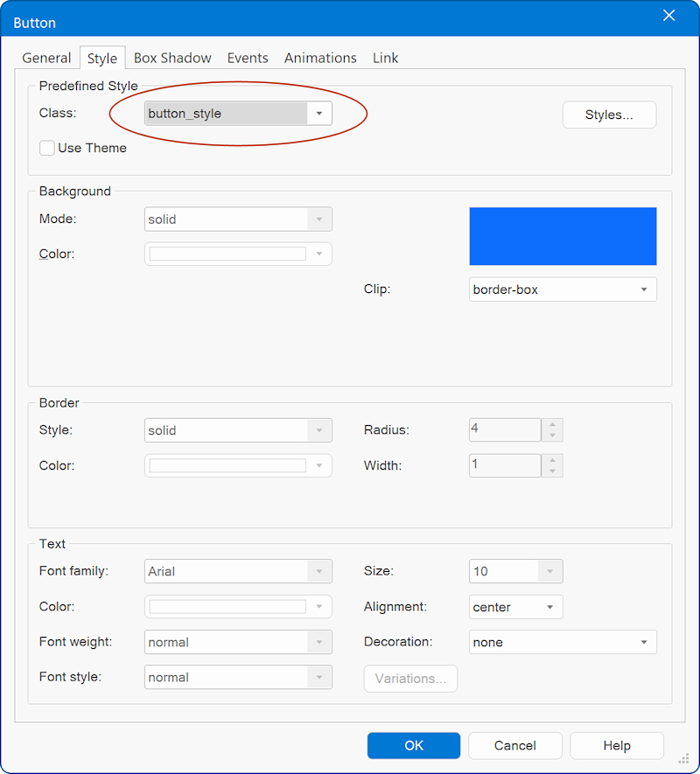
Task: Open the Link tab
Action: coord(385,58)
